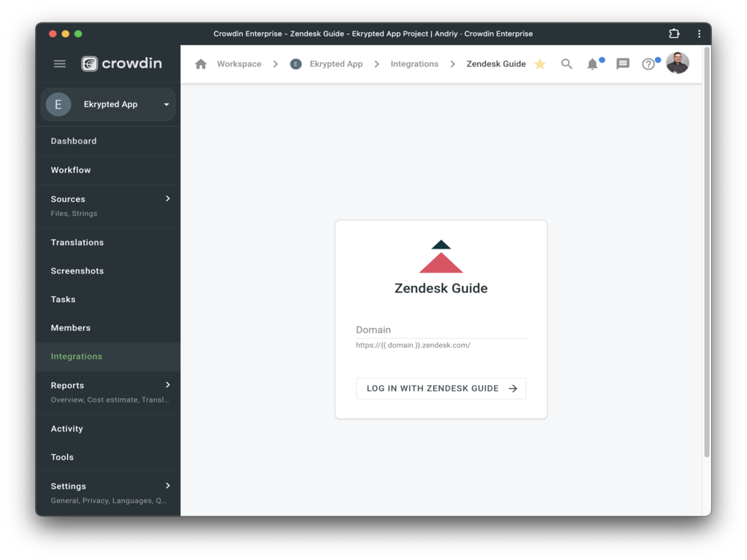Open search with the magnifier icon
The image size is (747, 560).
[x=567, y=64]
